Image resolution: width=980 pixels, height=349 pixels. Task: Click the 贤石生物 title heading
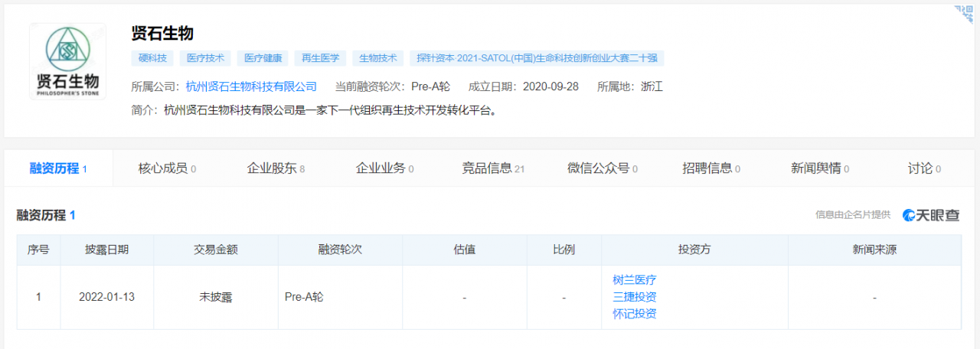click(x=162, y=33)
